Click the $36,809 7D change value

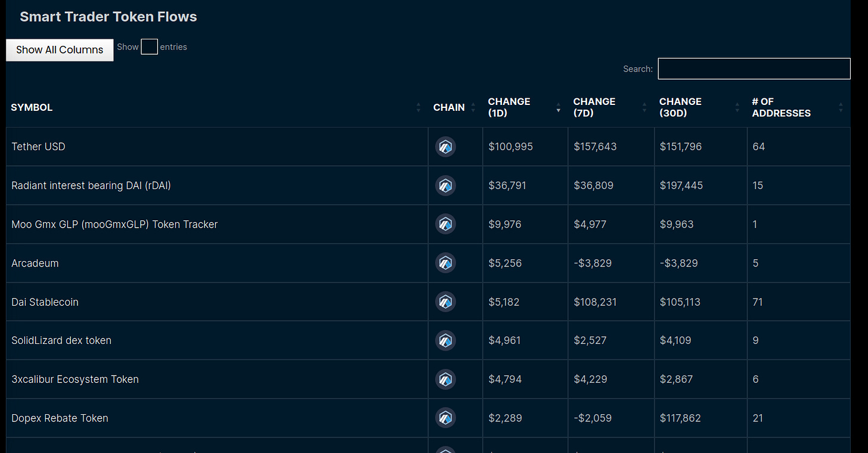pos(593,185)
